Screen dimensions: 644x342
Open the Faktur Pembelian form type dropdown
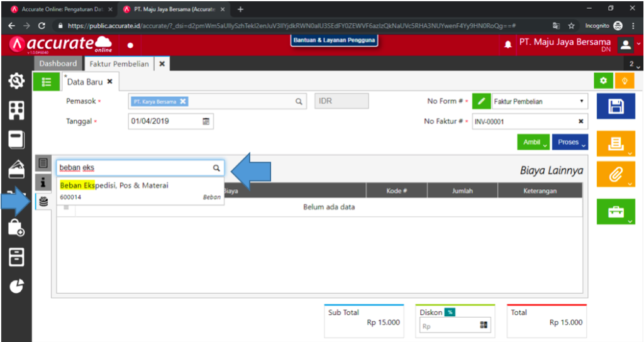pyautogui.click(x=540, y=101)
